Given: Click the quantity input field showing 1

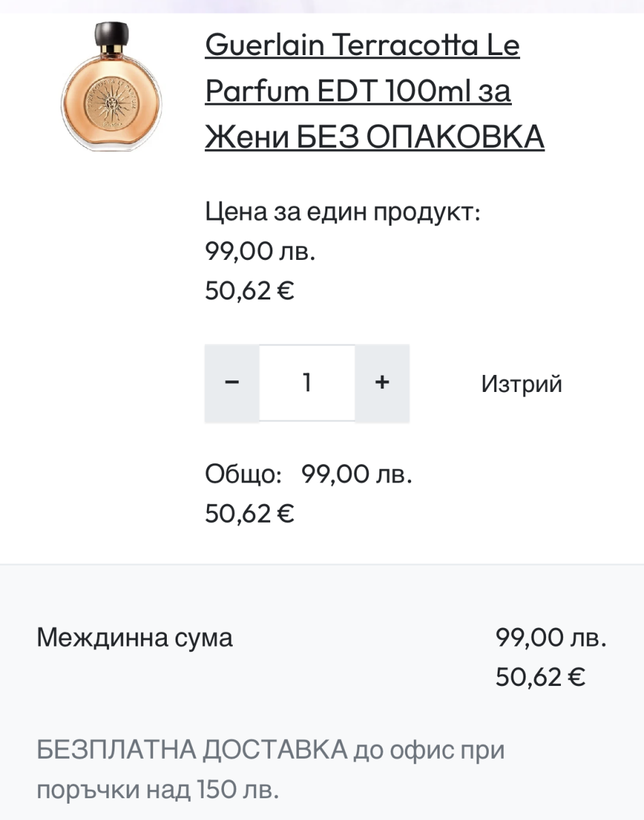Looking at the screenshot, I should [307, 383].
